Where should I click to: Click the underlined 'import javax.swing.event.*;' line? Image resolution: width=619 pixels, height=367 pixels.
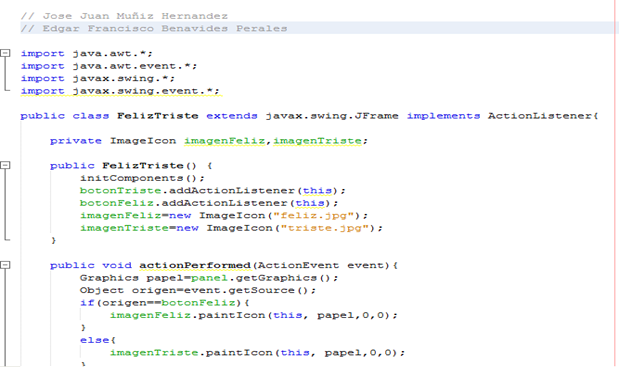pos(120,91)
